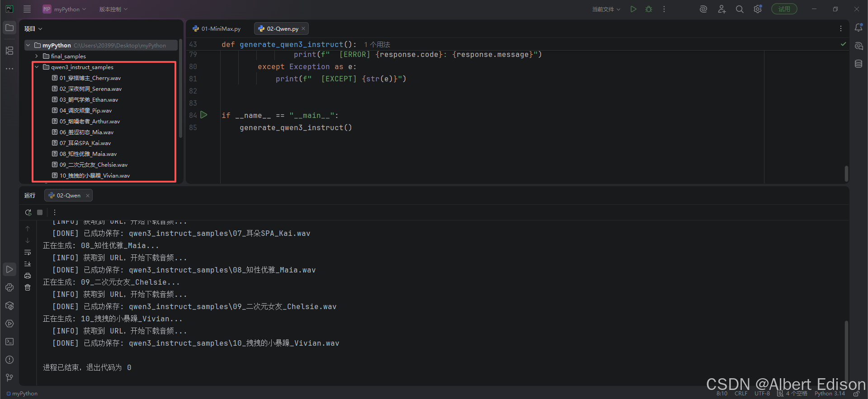Click the inspections green checkmark
The width and height of the screenshot is (868, 399).
tap(843, 44)
